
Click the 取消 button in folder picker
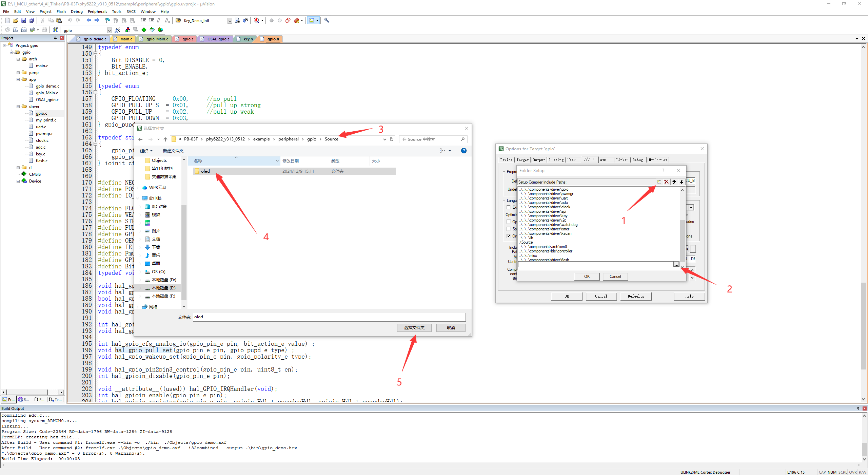pos(451,327)
